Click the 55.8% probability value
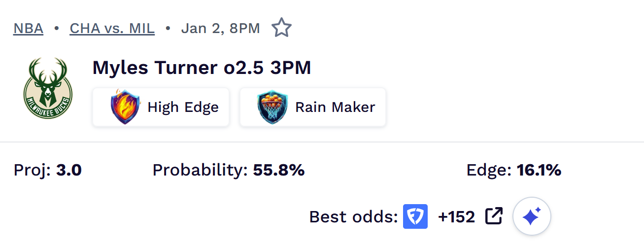The height and width of the screenshot is (249, 644). click(278, 170)
